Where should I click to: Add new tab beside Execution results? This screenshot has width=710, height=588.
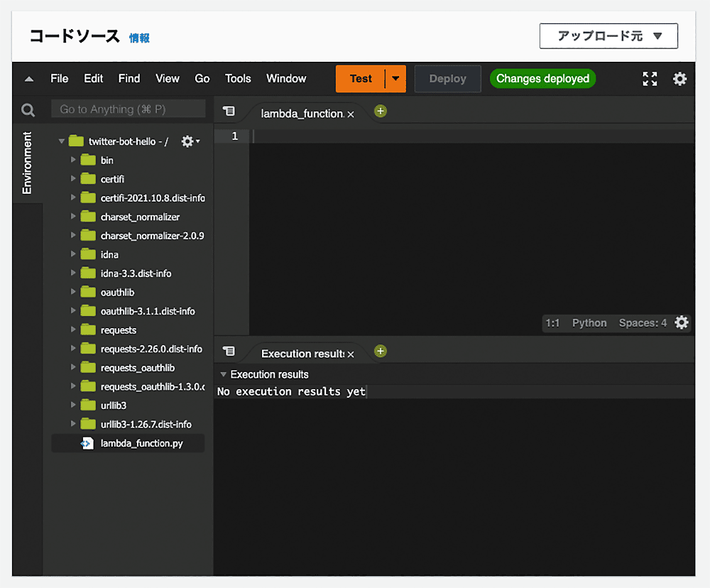pos(381,351)
